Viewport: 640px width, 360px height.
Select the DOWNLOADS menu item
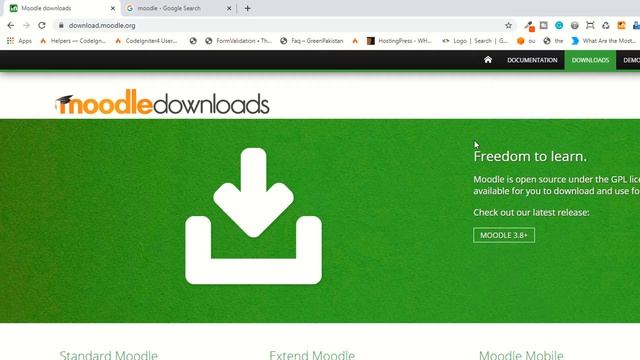click(590, 60)
